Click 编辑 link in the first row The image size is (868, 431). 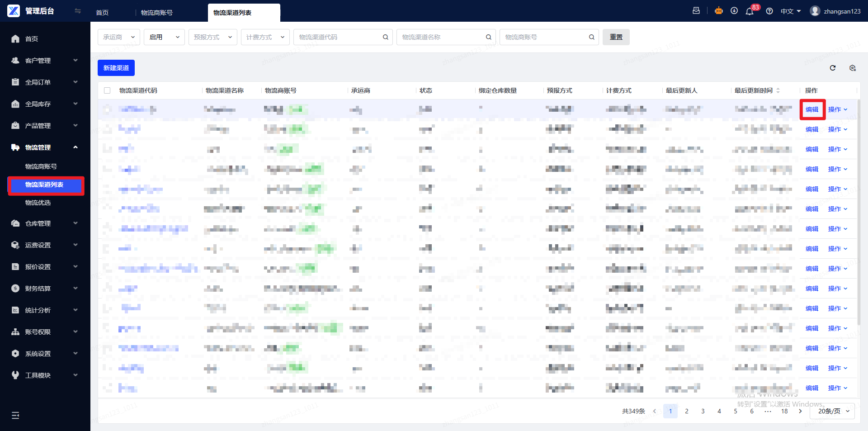812,109
